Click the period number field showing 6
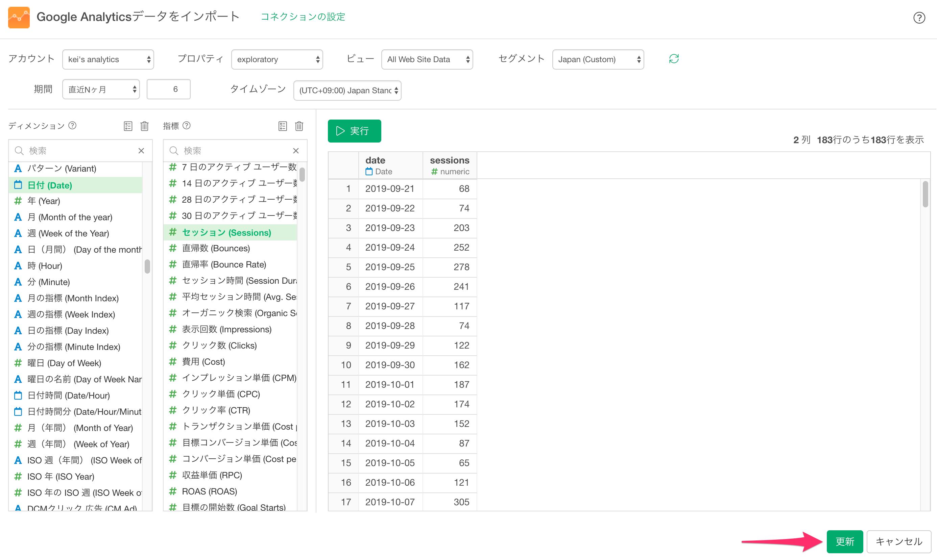Image resolution: width=937 pixels, height=560 pixels. (x=168, y=90)
